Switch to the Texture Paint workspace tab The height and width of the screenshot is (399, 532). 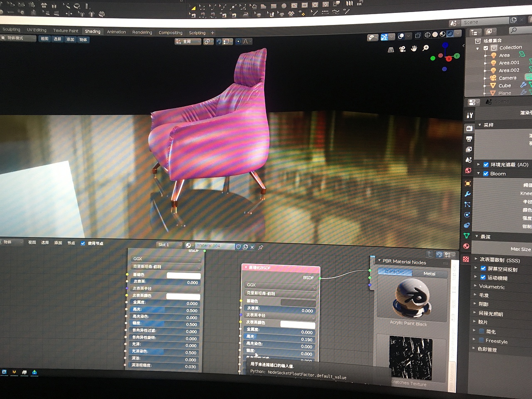click(x=66, y=30)
